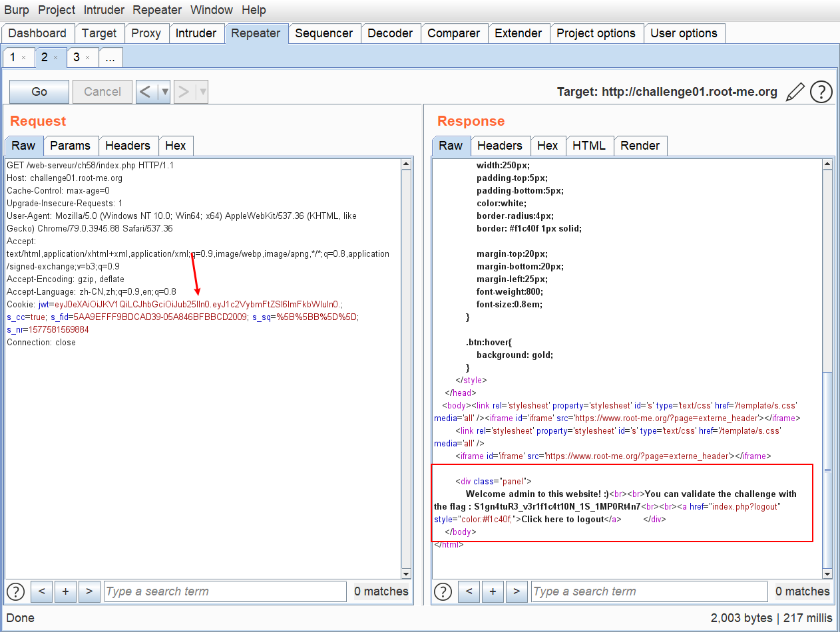Edit target with the pencil icon
This screenshot has height=632, width=840.
[795, 92]
